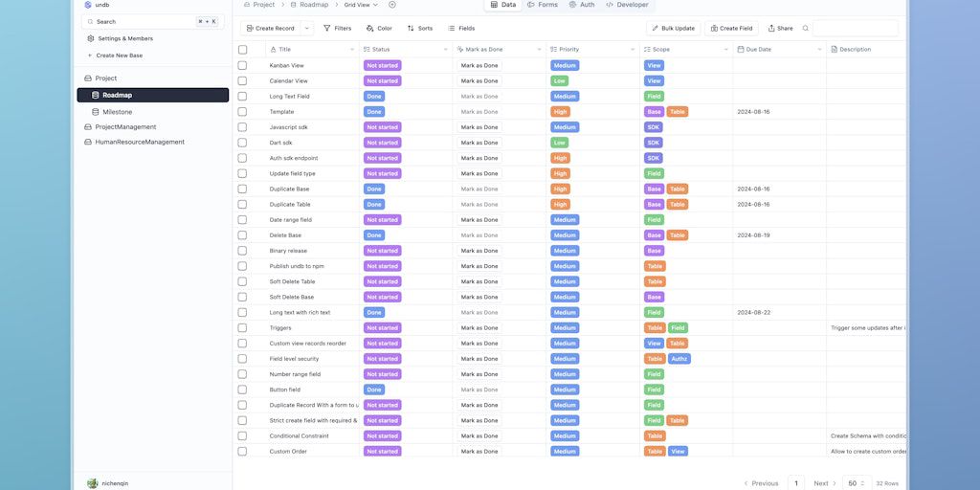Screen dimensions: 980x490
Task: Select the Template row checkbox
Action: click(243, 112)
